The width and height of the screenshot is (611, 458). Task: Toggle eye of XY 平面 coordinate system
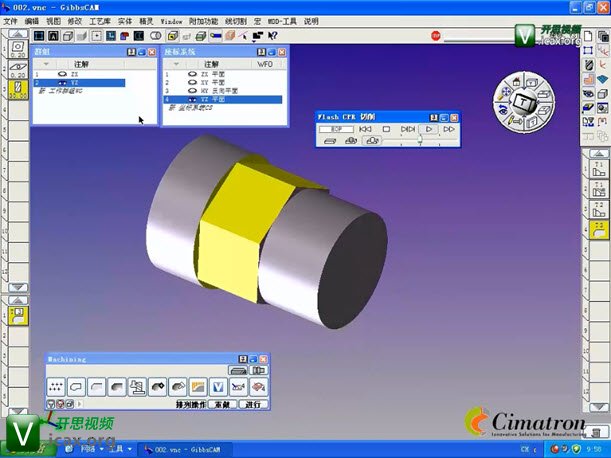[x=192, y=82]
